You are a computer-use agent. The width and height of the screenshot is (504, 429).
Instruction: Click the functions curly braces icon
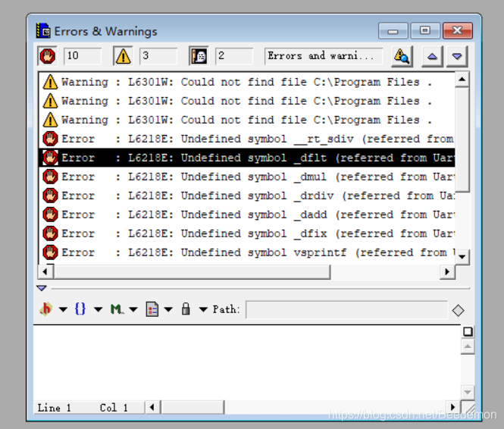(x=80, y=309)
